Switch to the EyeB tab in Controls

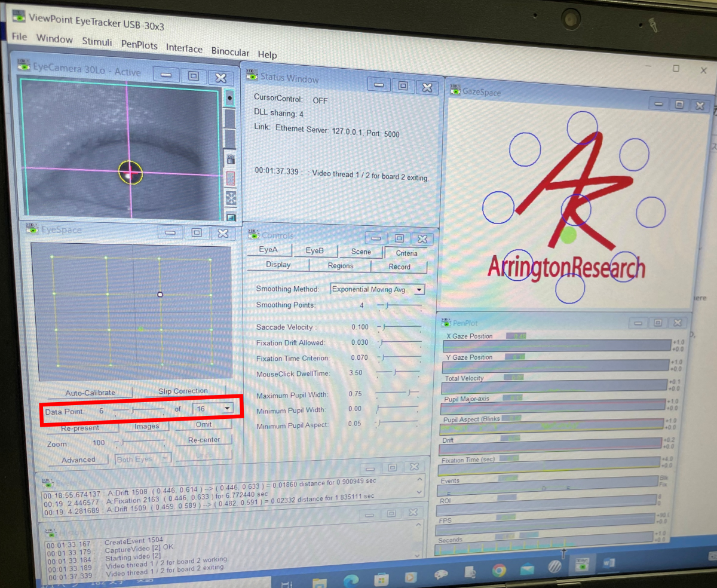314,251
